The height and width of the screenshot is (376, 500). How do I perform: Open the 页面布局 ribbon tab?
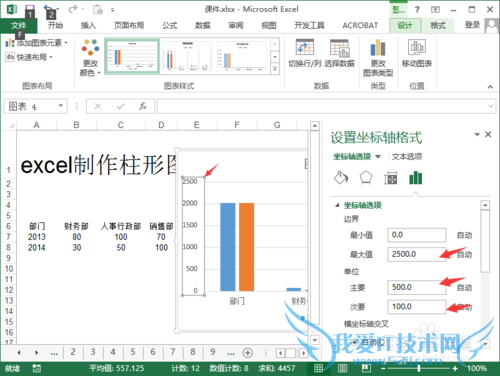tap(129, 25)
